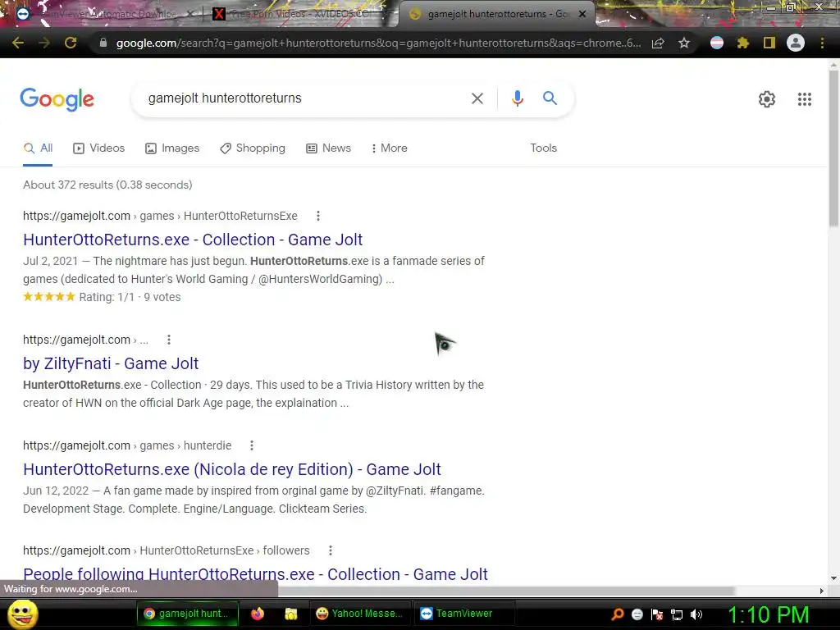The image size is (840, 630).
Task: Switch to the News tab
Action: point(328,148)
